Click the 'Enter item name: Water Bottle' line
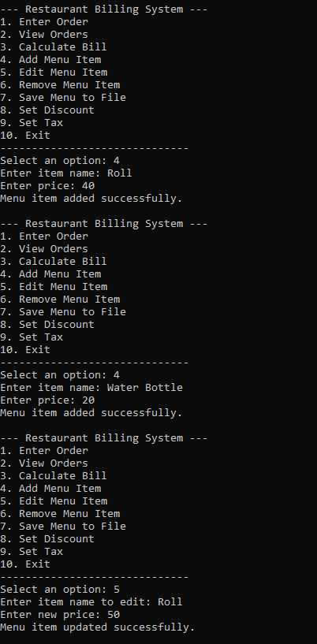Image resolution: width=317 pixels, height=644 pixels. click(x=91, y=387)
